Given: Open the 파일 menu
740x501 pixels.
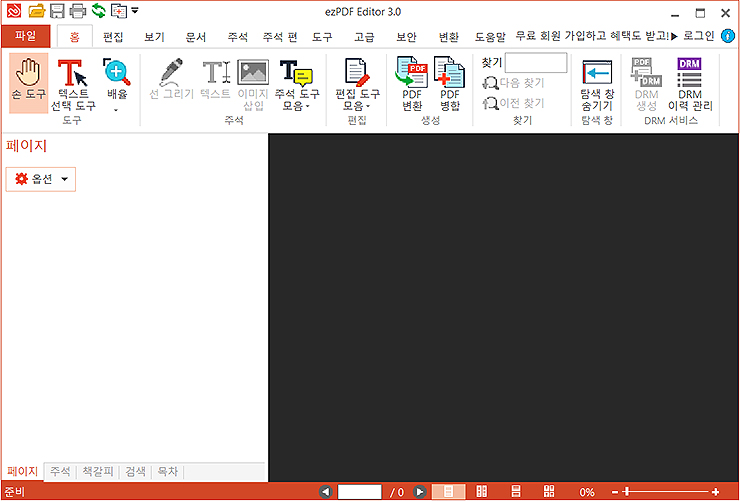Looking at the screenshot, I should (25, 36).
